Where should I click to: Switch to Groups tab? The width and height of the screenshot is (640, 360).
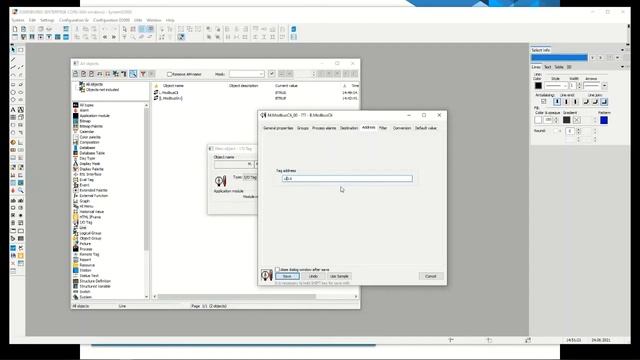(x=302, y=128)
